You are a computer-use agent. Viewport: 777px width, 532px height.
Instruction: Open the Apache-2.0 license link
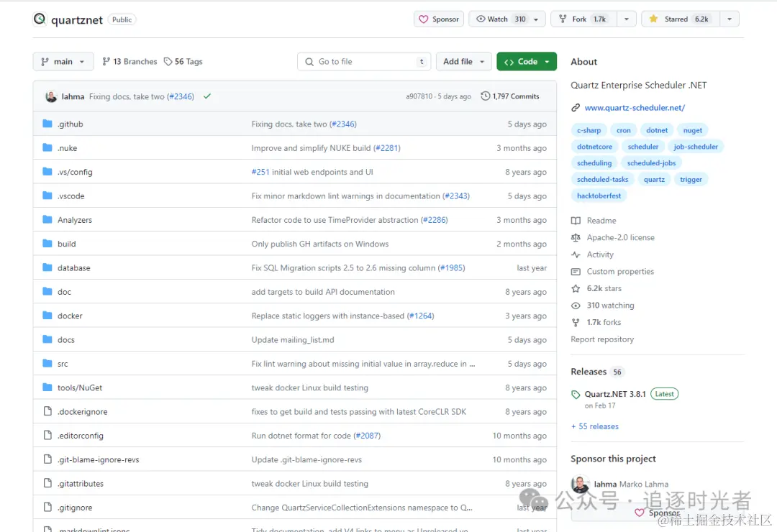620,238
